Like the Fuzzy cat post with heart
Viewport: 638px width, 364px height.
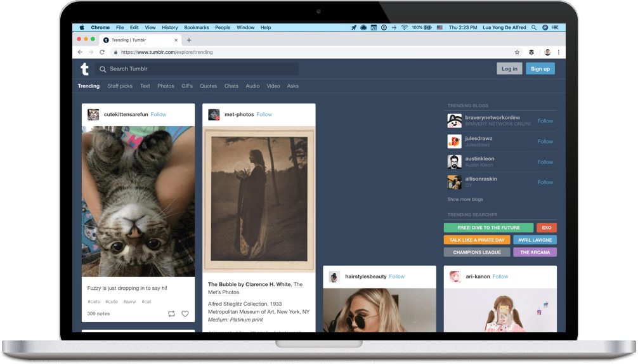tap(185, 314)
